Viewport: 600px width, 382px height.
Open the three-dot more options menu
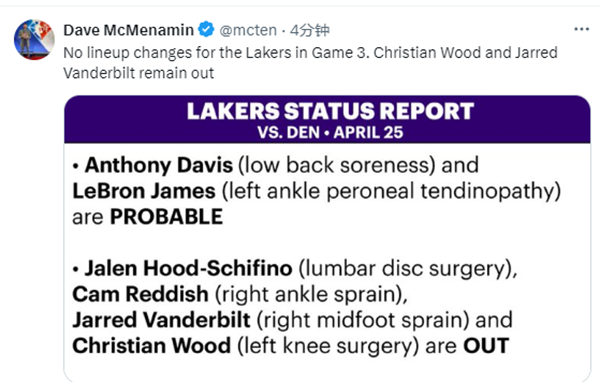click(581, 29)
